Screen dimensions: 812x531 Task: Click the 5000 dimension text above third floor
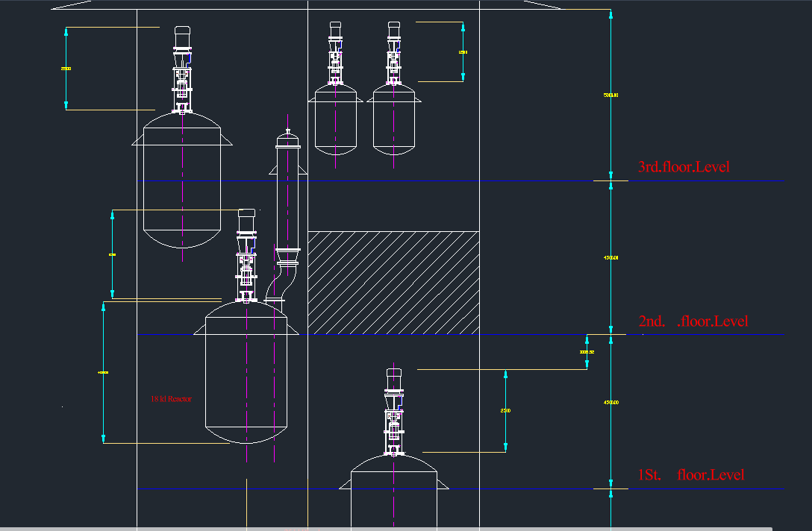[610, 95]
